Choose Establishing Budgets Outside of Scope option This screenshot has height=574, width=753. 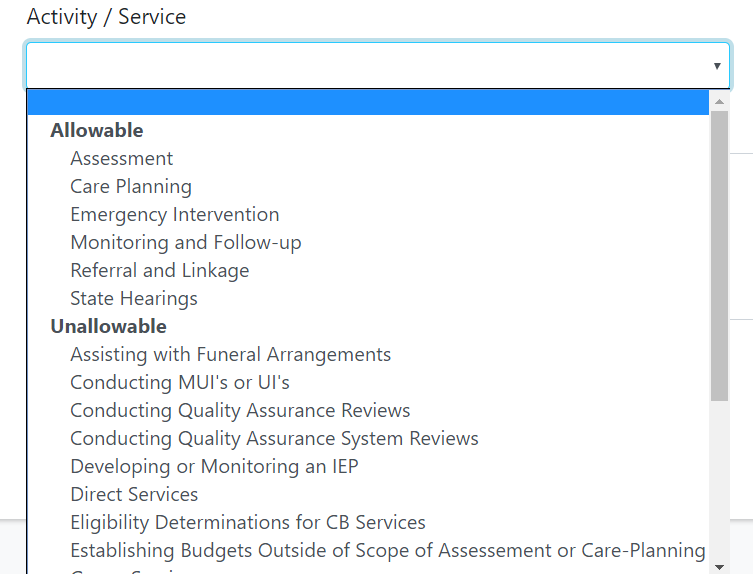[x=388, y=550]
